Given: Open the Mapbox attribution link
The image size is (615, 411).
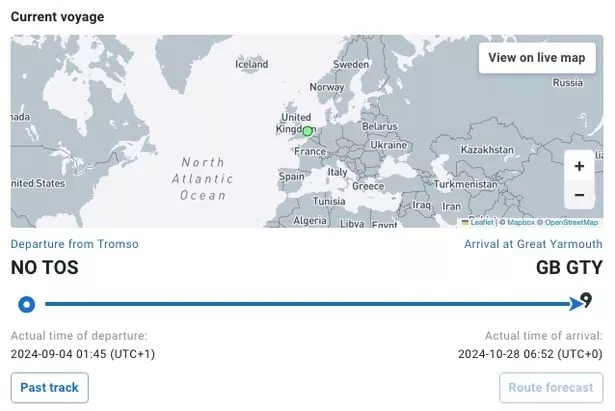Looking at the screenshot, I should coord(521,222).
